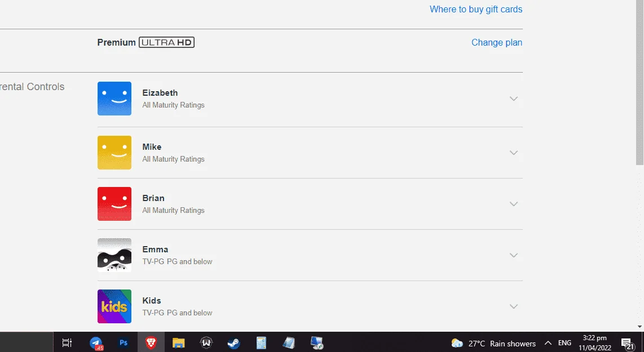Open Steam from the taskbar

233,342
